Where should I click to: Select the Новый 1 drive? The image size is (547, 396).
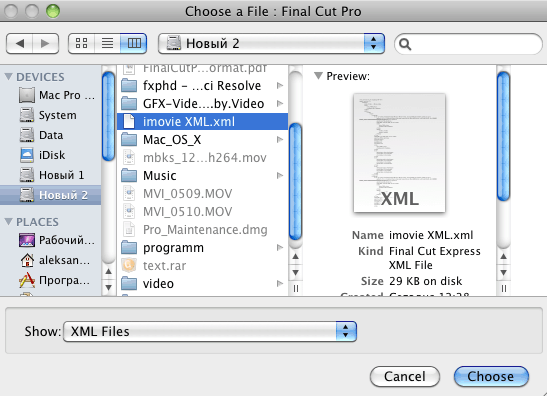(x=52, y=175)
